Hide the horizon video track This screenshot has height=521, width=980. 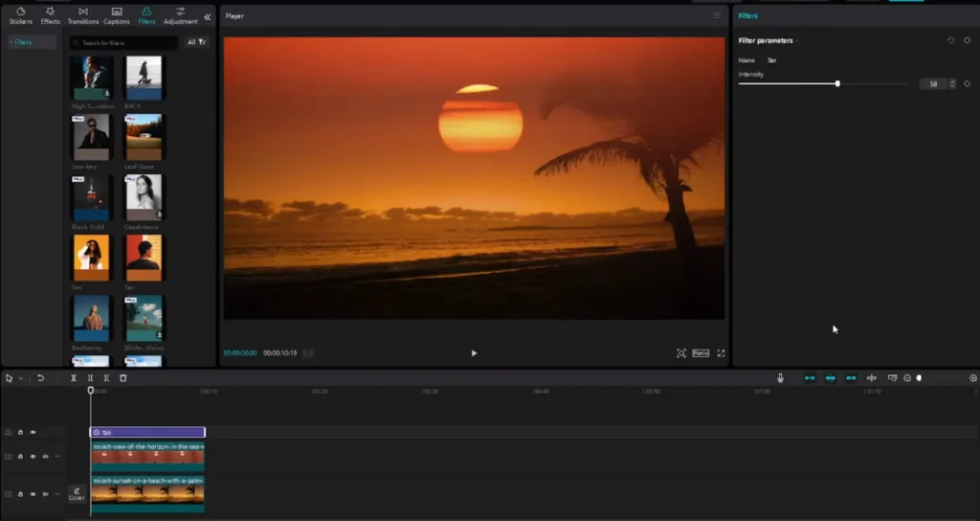click(33, 457)
